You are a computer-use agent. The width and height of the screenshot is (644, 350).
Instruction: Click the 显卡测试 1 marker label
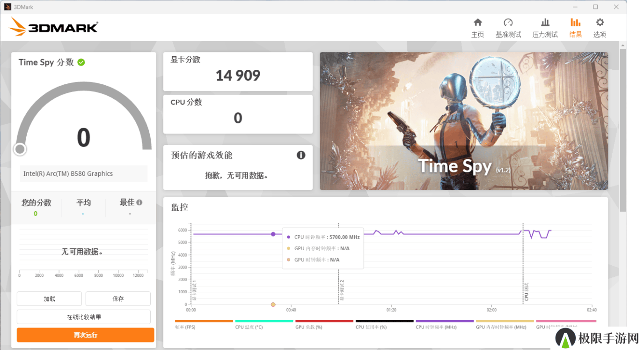pos(194,290)
